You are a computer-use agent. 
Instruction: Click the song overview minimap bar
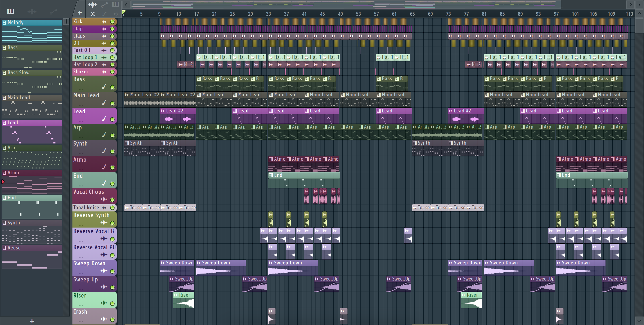(x=346, y=4)
